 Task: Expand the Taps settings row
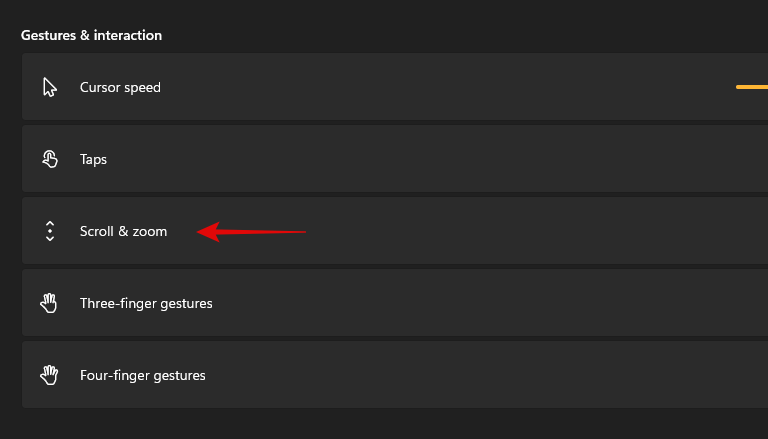[400, 159]
